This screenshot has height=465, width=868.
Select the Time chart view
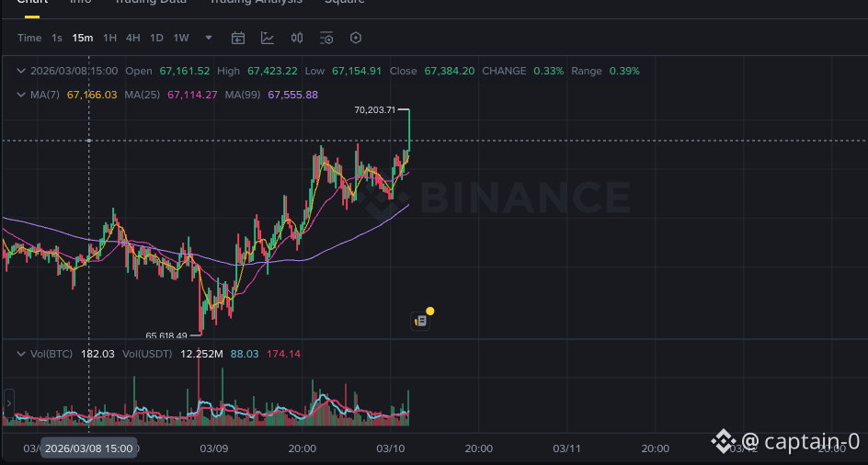point(29,38)
